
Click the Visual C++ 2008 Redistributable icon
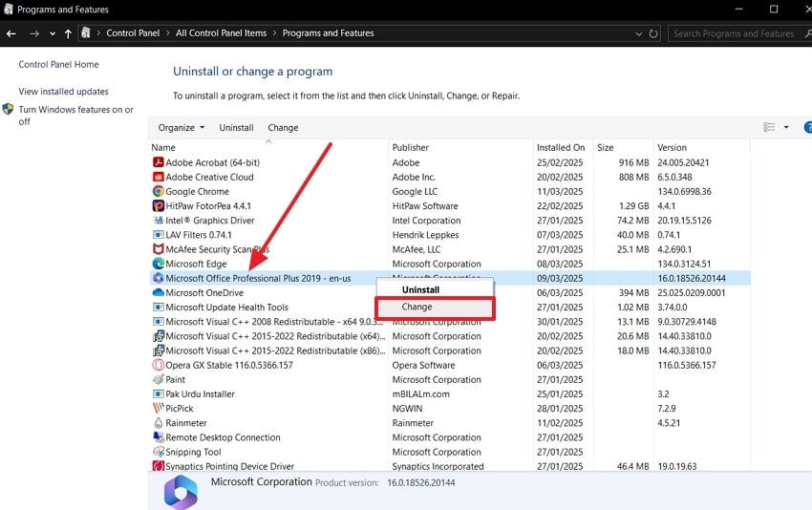[159, 322]
